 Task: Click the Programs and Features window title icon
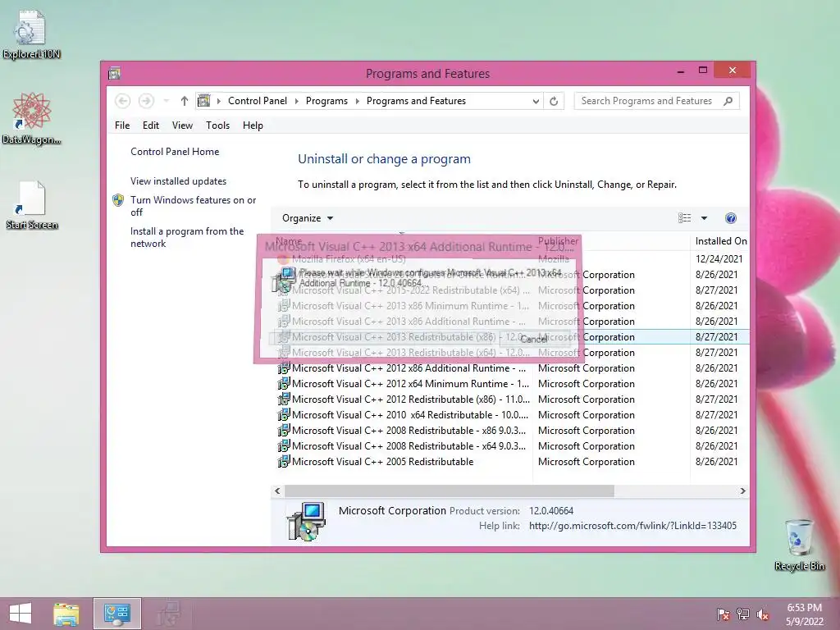[x=114, y=73]
